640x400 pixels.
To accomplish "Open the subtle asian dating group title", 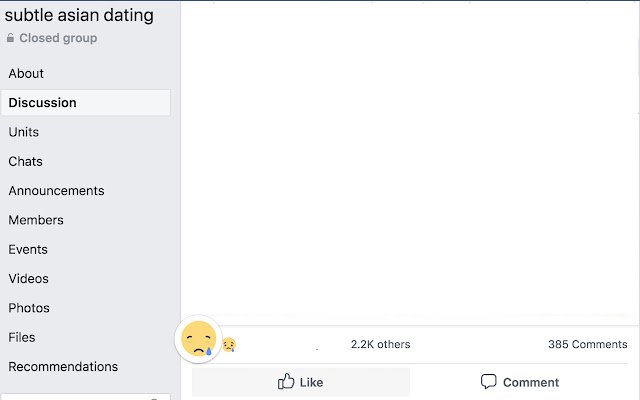I will click(x=79, y=15).
